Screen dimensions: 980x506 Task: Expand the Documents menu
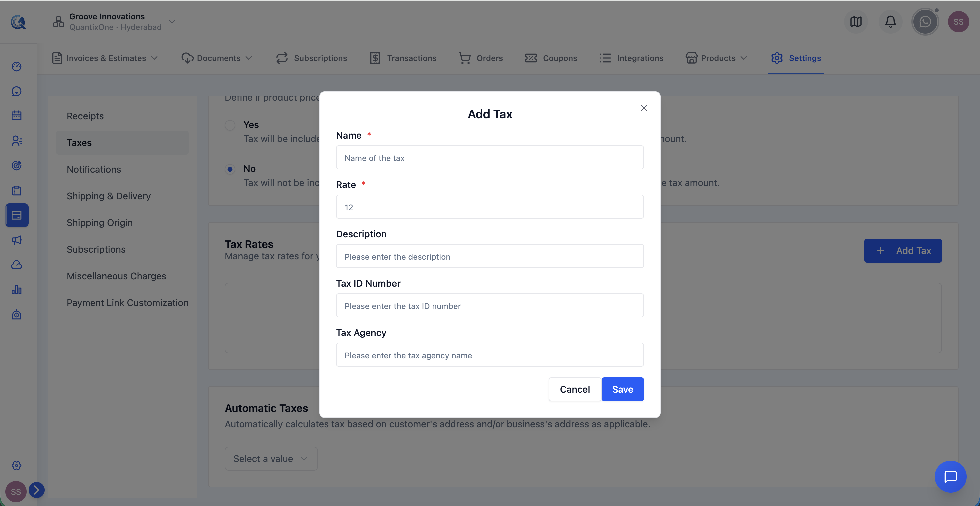217,58
